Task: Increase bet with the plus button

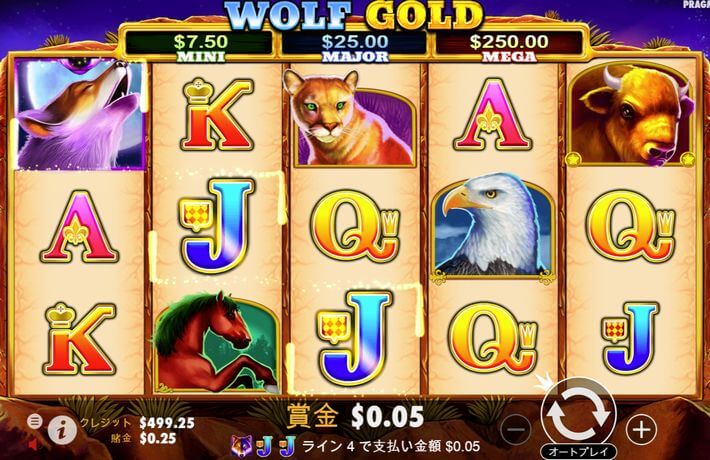Action: [641, 429]
